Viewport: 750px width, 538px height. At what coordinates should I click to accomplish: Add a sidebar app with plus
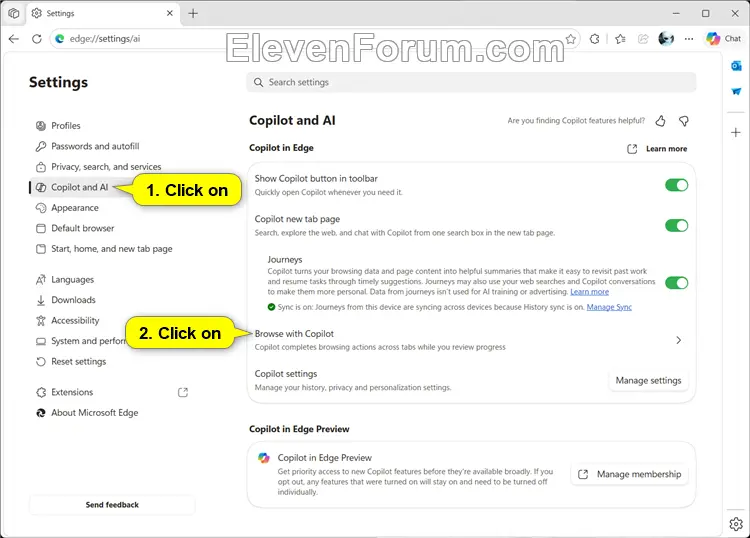pyautogui.click(x=736, y=132)
